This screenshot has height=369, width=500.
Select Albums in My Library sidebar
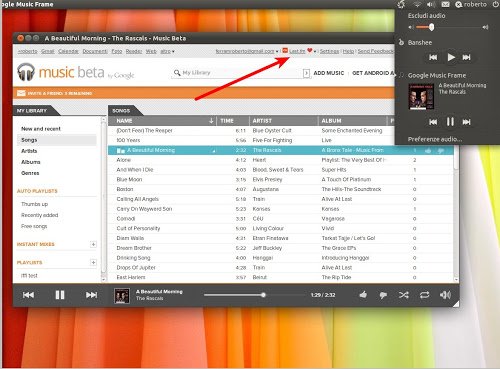tap(31, 162)
